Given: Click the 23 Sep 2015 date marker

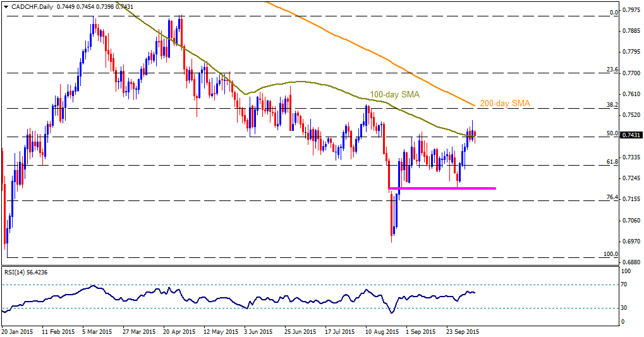Looking at the screenshot, I should click(461, 331).
